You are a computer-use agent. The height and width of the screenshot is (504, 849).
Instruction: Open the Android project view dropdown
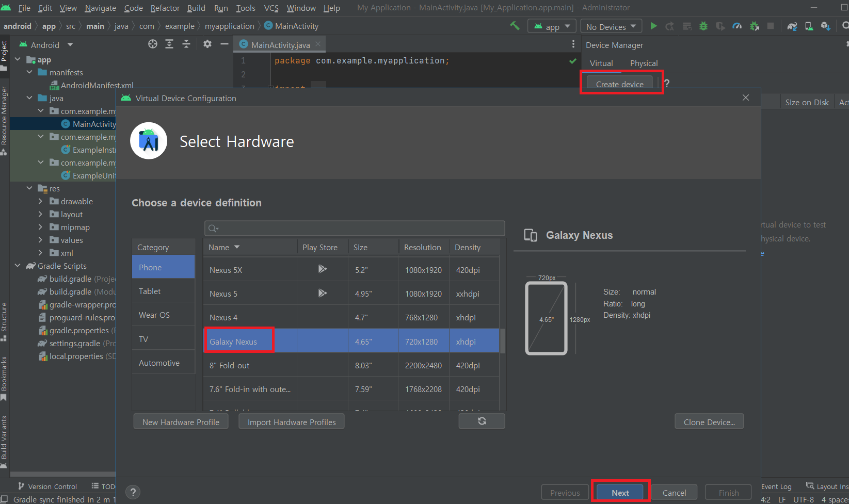pos(46,45)
